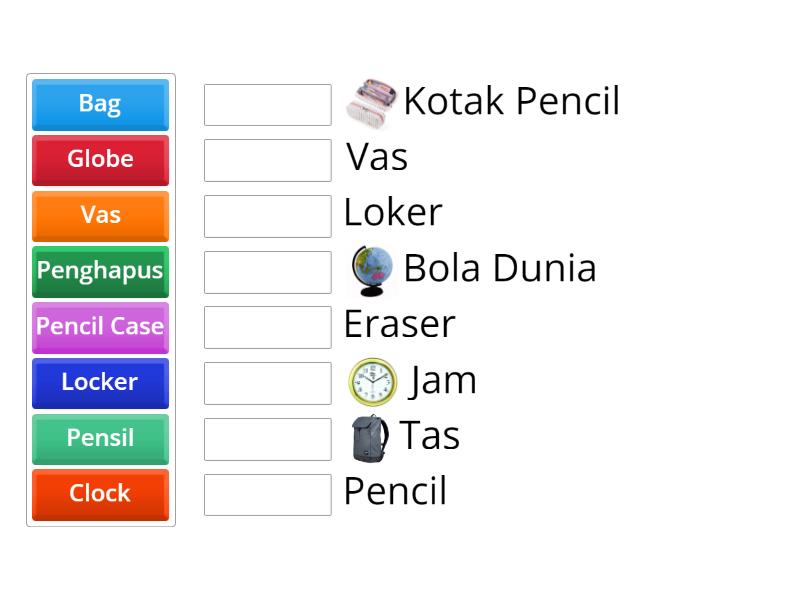Select the red Globe tile

click(100, 160)
